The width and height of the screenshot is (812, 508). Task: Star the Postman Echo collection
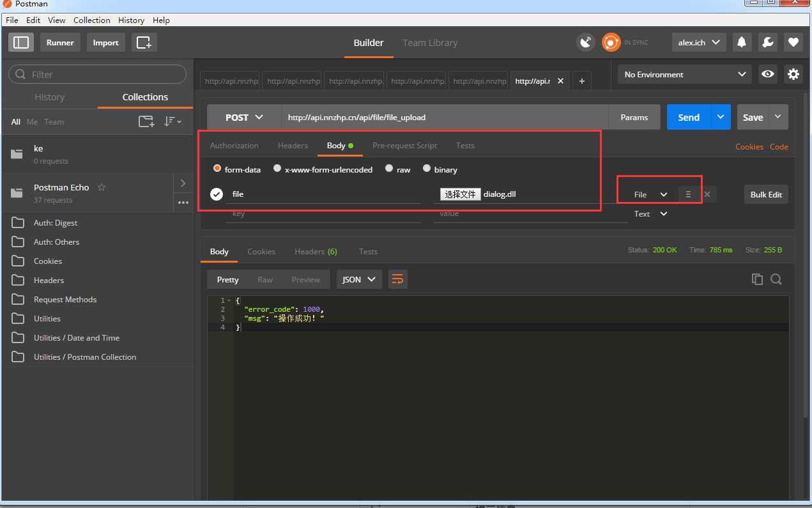click(102, 187)
